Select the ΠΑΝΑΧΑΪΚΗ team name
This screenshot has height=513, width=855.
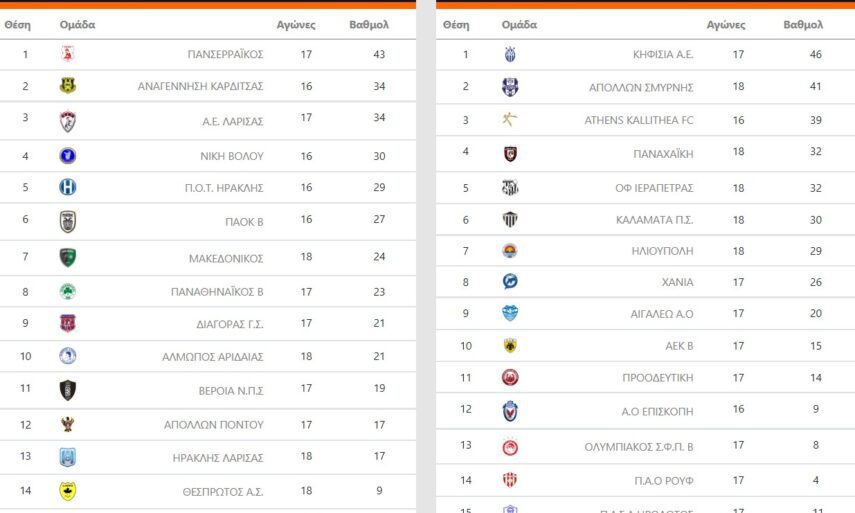(x=663, y=154)
